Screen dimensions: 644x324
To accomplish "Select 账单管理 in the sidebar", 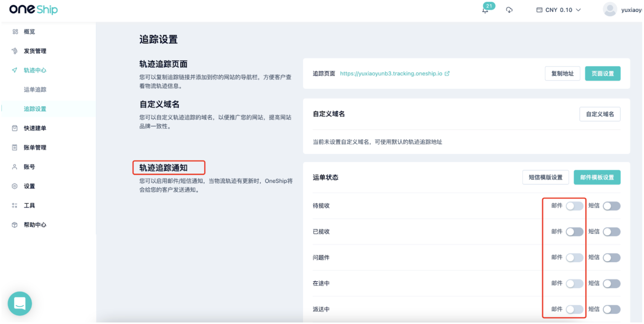I will [x=35, y=148].
